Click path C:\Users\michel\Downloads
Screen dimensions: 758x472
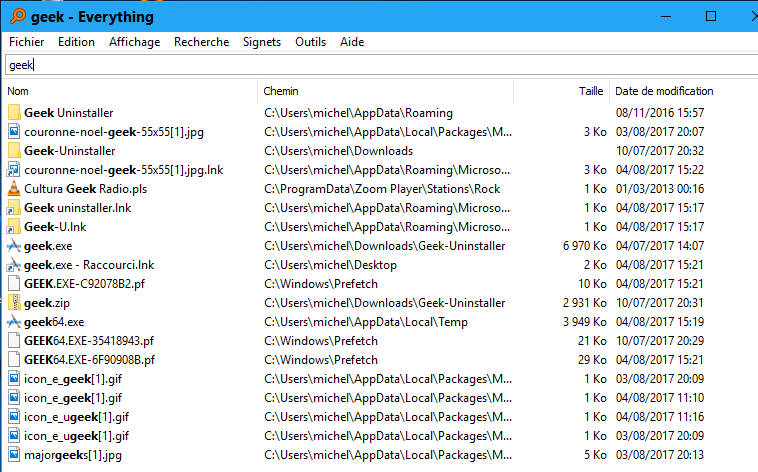click(x=338, y=151)
